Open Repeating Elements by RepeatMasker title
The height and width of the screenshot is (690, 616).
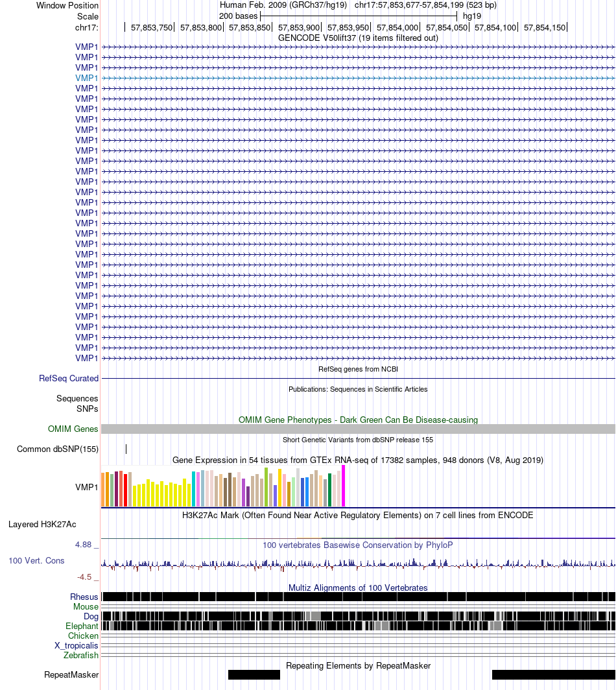(358, 666)
